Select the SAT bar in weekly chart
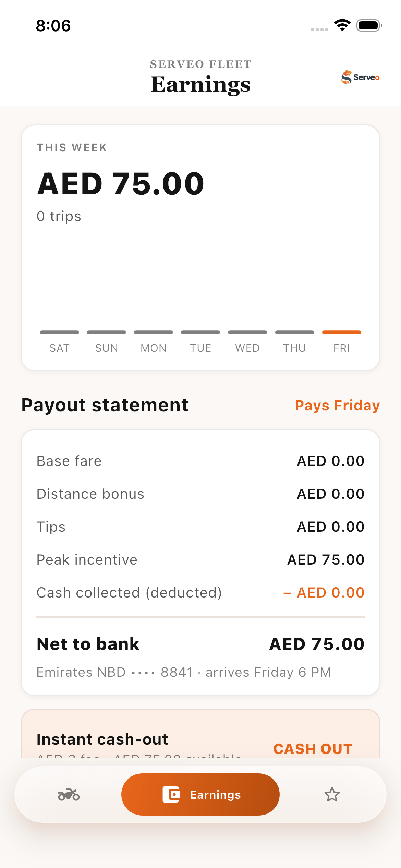Image resolution: width=401 pixels, height=868 pixels. [x=59, y=332]
